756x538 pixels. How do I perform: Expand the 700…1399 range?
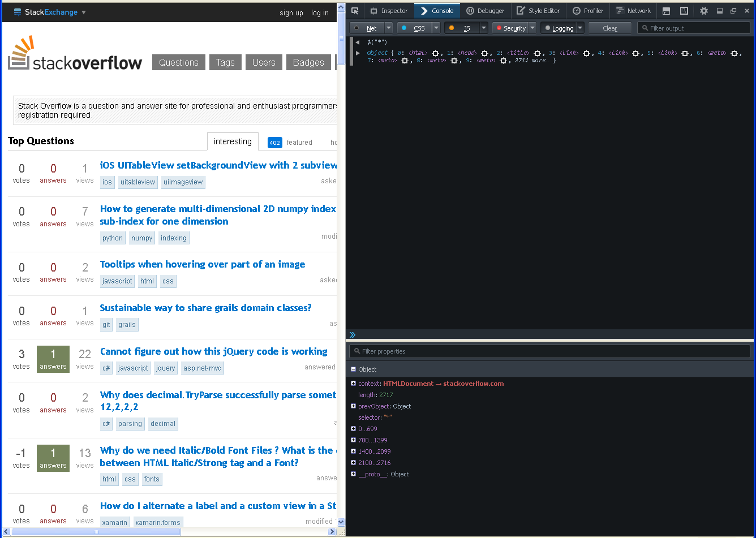pos(353,440)
